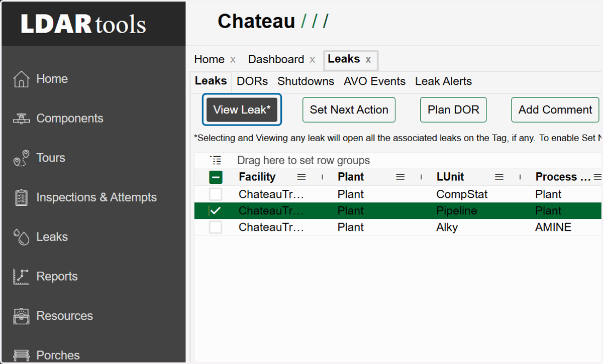The height and width of the screenshot is (364, 603).
Task: Click the View Leak* button
Action: pos(242,109)
